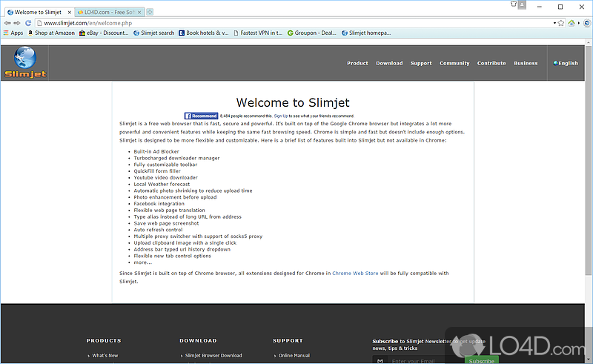This screenshot has width=593, height=364.
Task: Open the Slimjet main menu globe icon
Action: click(586, 23)
